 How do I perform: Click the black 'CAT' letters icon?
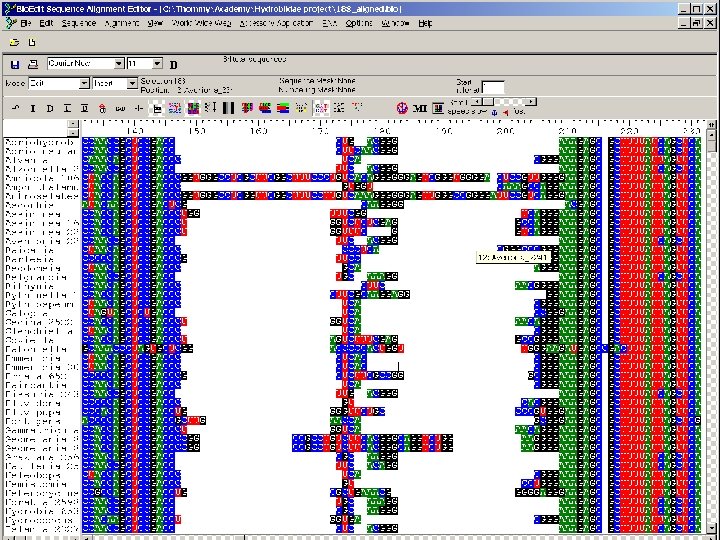pos(339,107)
